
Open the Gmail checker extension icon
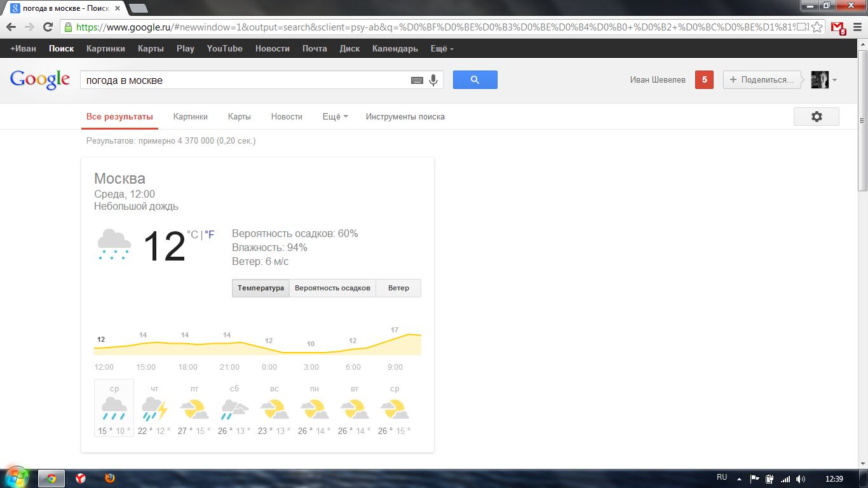click(x=839, y=28)
